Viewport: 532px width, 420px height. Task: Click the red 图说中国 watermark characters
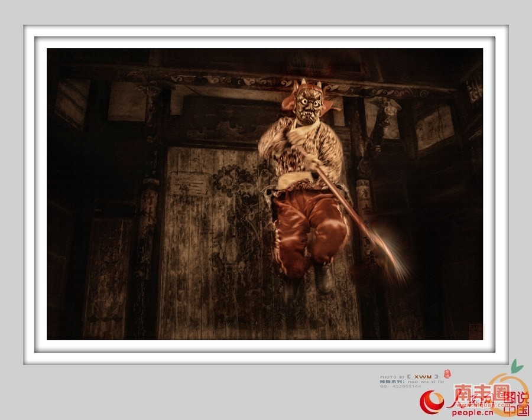pyautogui.click(x=517, y=404)
